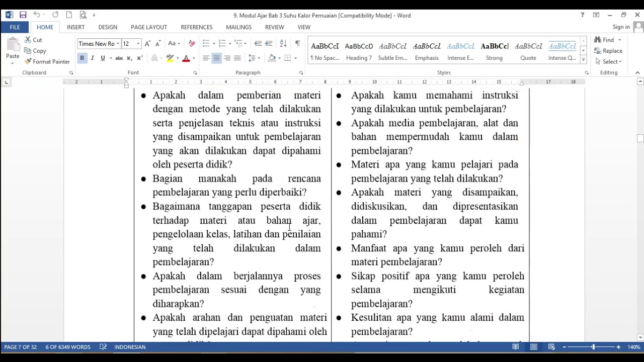Apply the Heading 7 style

pos(359,51)
